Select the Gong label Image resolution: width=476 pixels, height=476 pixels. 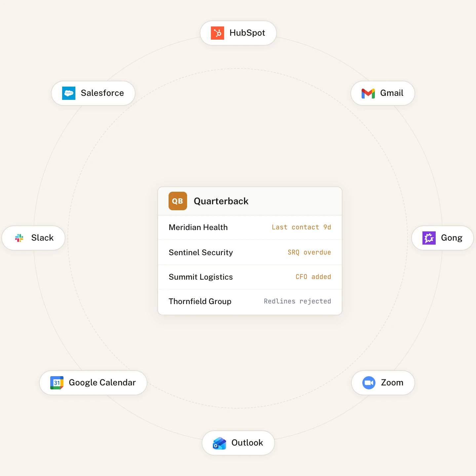(452, 238)
